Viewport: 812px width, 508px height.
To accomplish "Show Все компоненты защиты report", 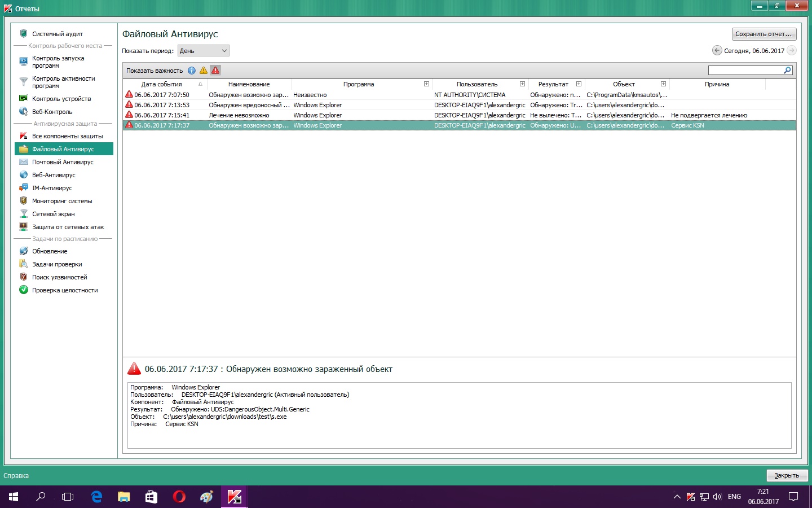I will (67, 136).
